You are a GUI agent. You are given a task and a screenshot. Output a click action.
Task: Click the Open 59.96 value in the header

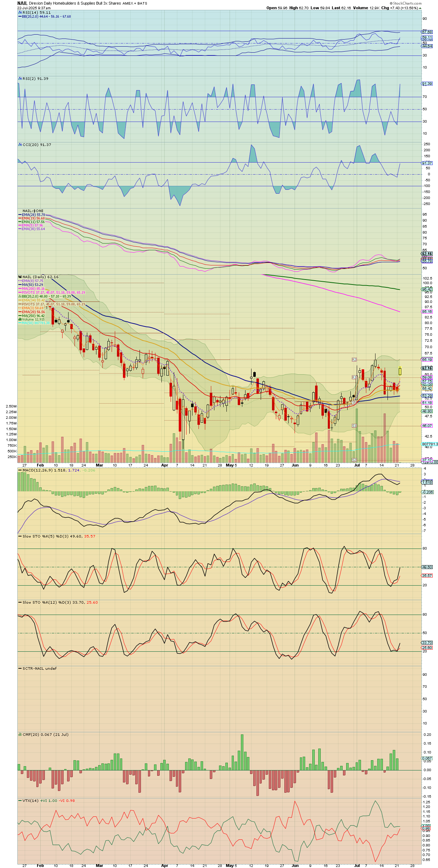tap(277, 8)
